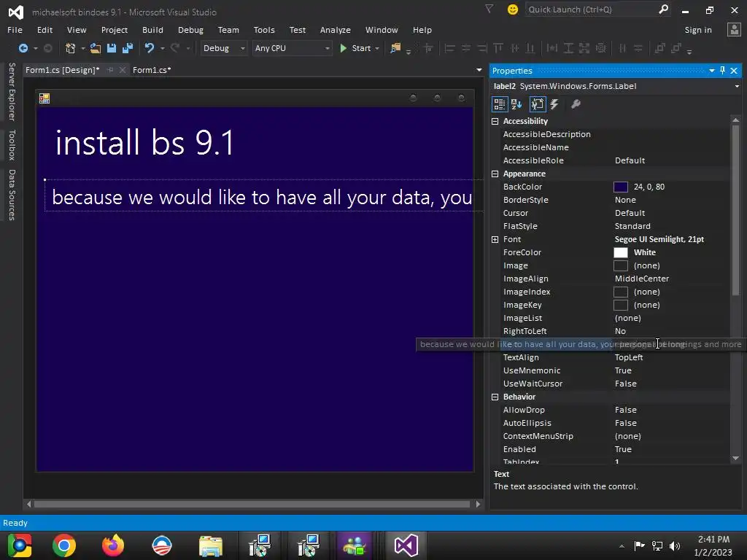Collapse the Appearance category
Image resolution: width=747 pixels, height=560 pixels.
495,174
